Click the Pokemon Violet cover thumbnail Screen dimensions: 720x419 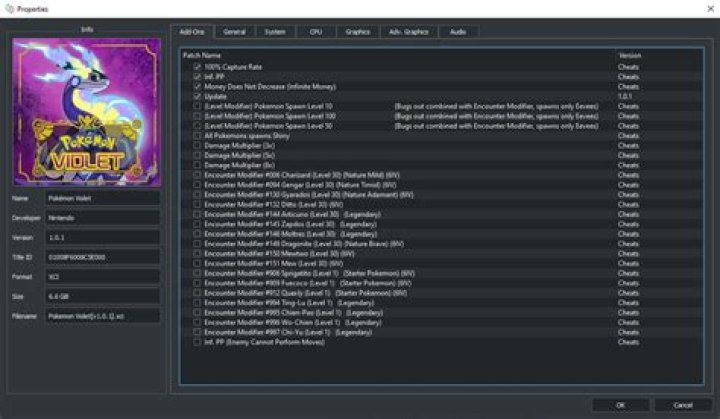click(87, 112)
